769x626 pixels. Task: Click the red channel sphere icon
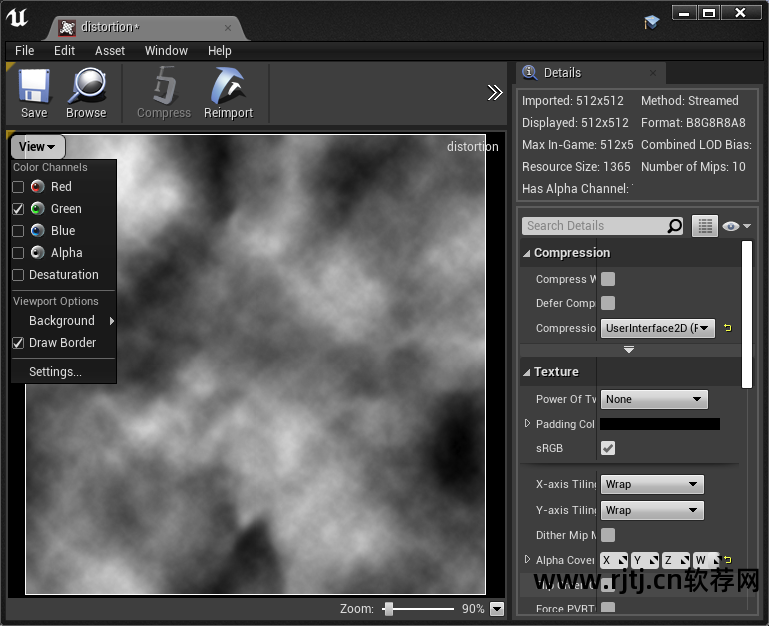(x=38, y=187)
